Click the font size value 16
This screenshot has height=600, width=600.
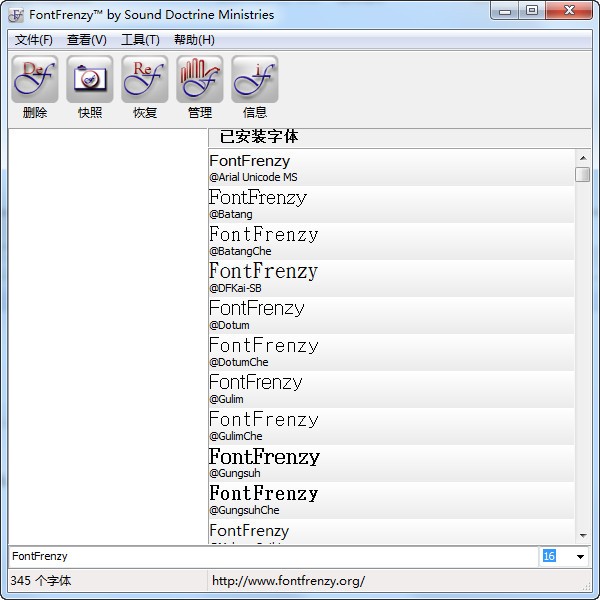pos(549,556)
